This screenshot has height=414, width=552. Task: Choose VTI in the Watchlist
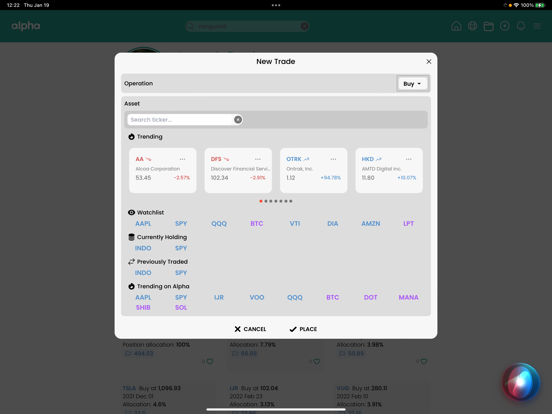[295, 224]
